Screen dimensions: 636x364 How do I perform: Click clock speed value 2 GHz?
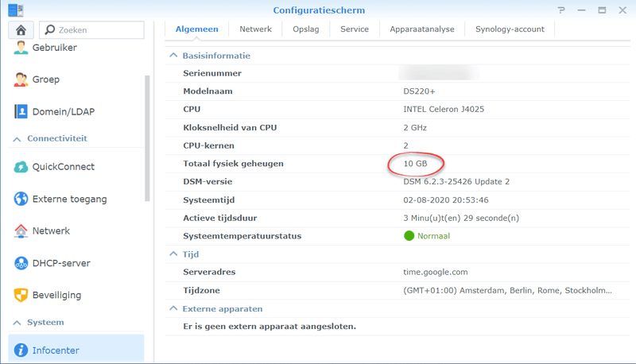point(415,128)
